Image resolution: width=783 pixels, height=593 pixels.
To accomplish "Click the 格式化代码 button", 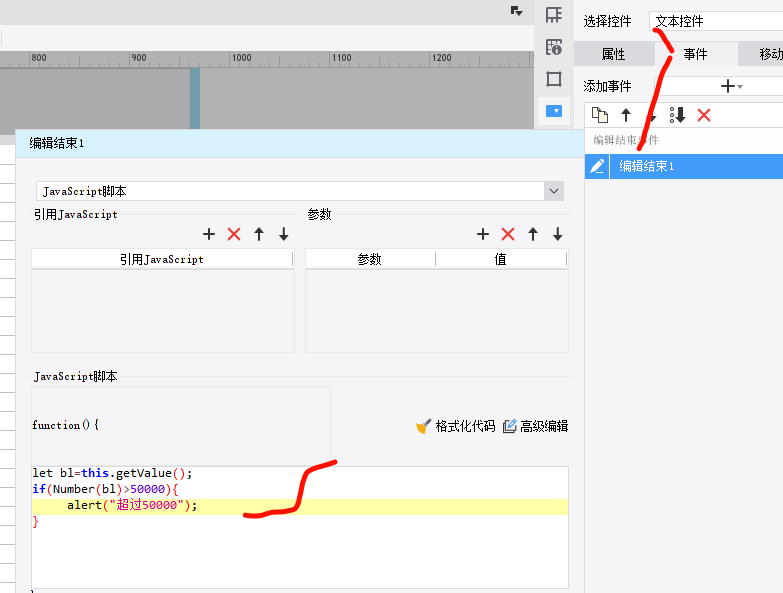I will [x=455, y=426].
